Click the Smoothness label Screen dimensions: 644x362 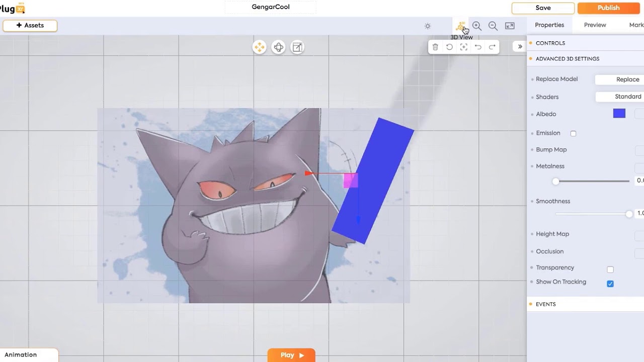click(x=553, y=202)
